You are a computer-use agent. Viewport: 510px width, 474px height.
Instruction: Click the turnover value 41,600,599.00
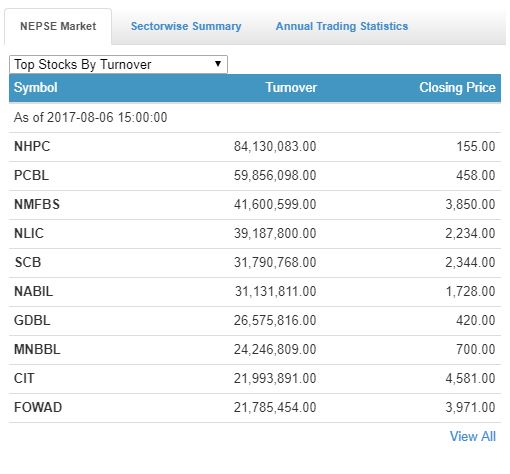(x=275, y=204)
